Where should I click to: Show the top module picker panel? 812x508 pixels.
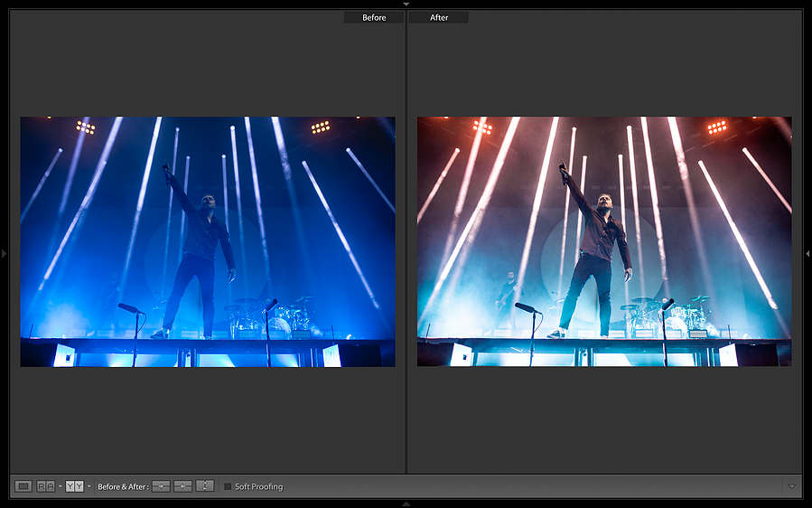(x=406, y=4)
